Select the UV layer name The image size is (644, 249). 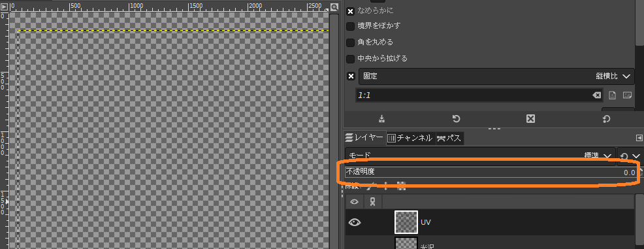point(425,222)
